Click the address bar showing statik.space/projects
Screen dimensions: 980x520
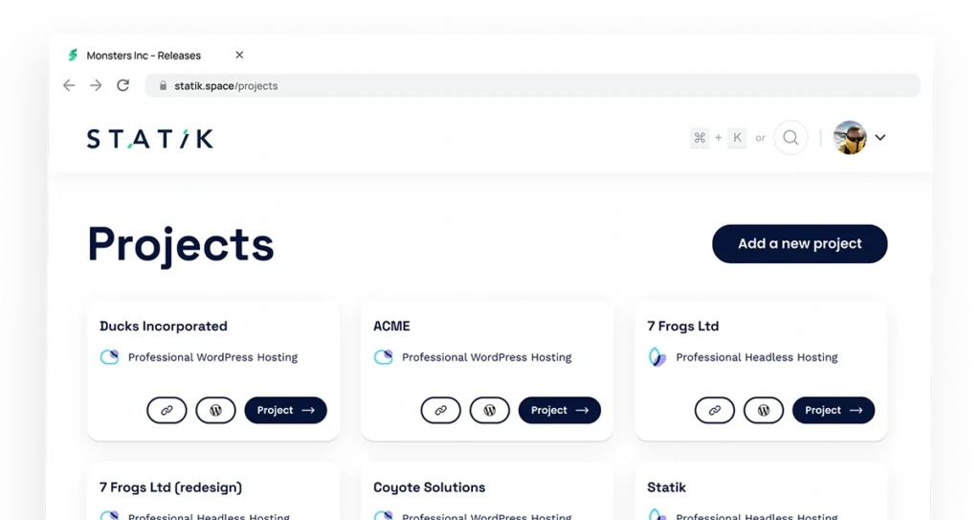coord(532,86)
